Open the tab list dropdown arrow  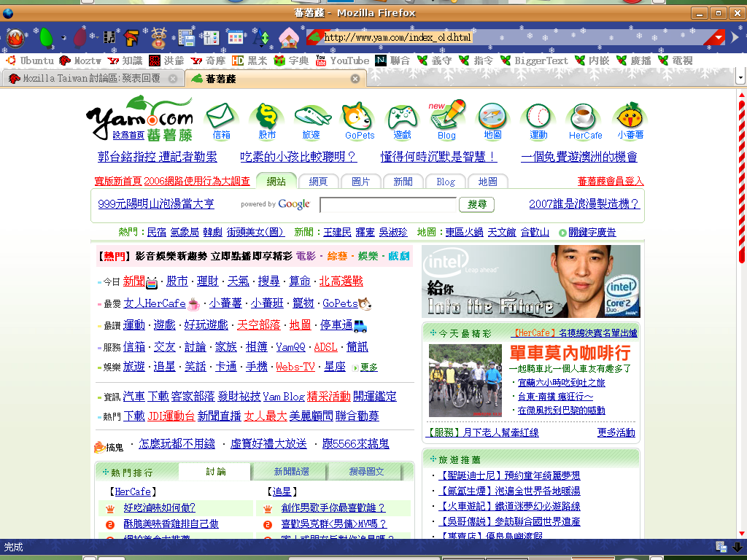pyautogui.click(x=740, y=77)
